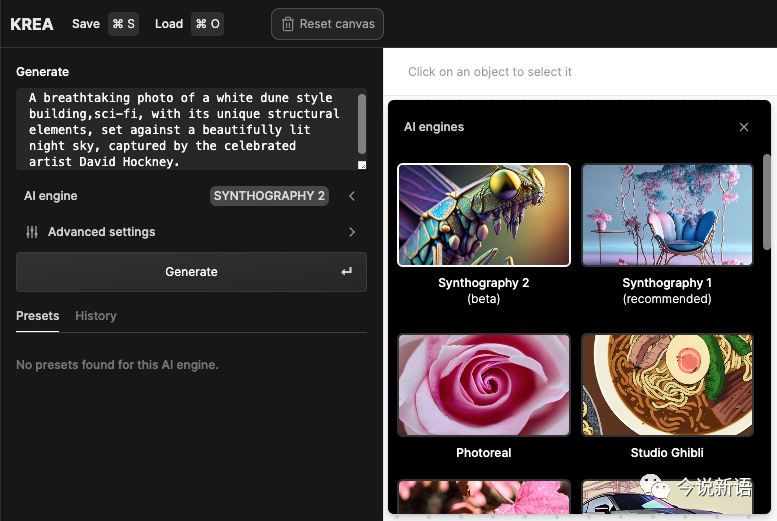Select Synthography 1 chair thumbnail
Viewport: 777px width, 521px height.
pyautogui.click(x=667, y=215)
